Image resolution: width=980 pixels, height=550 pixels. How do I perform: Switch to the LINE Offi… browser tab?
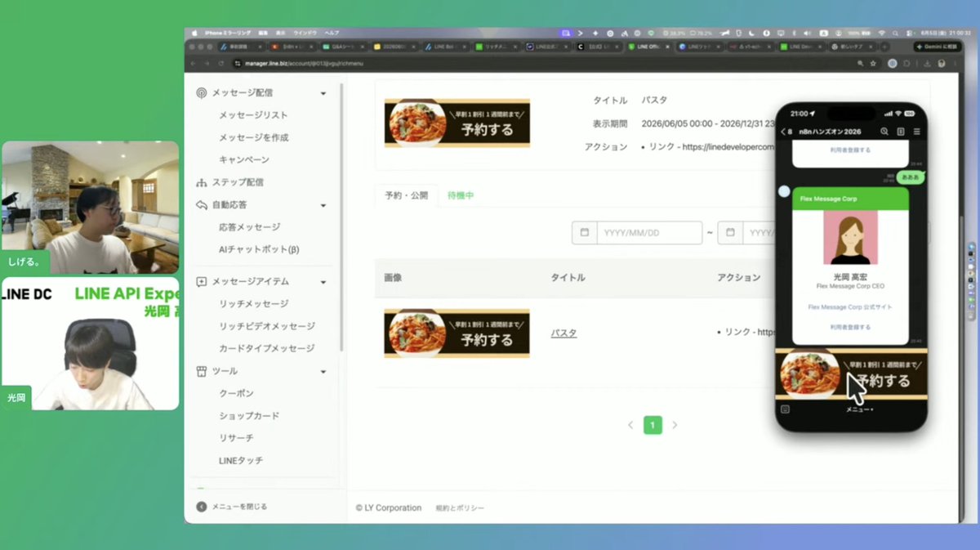pos(650,47)
